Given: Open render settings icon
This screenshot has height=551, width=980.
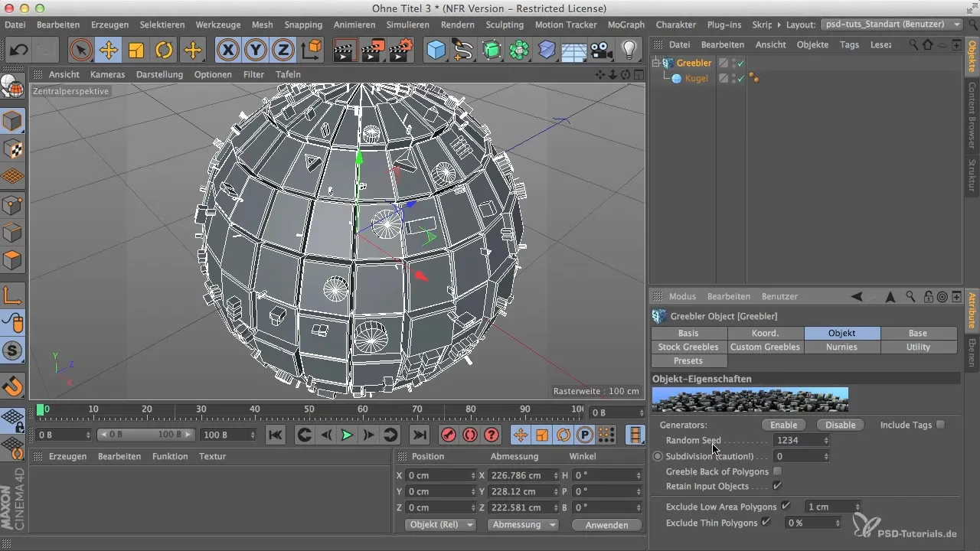Looking at the screenshot, I should (400, 51).
